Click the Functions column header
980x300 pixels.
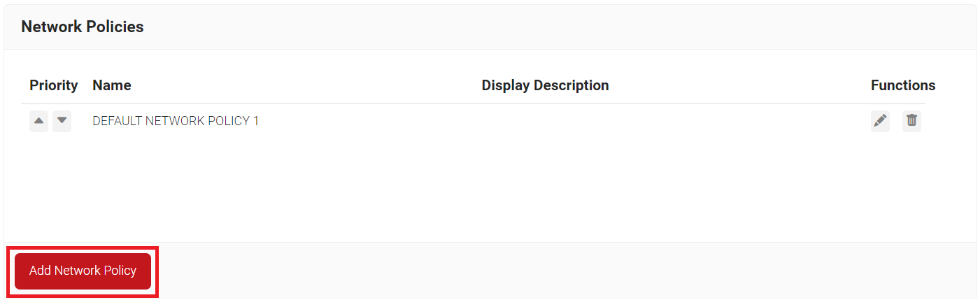(902, 85)
